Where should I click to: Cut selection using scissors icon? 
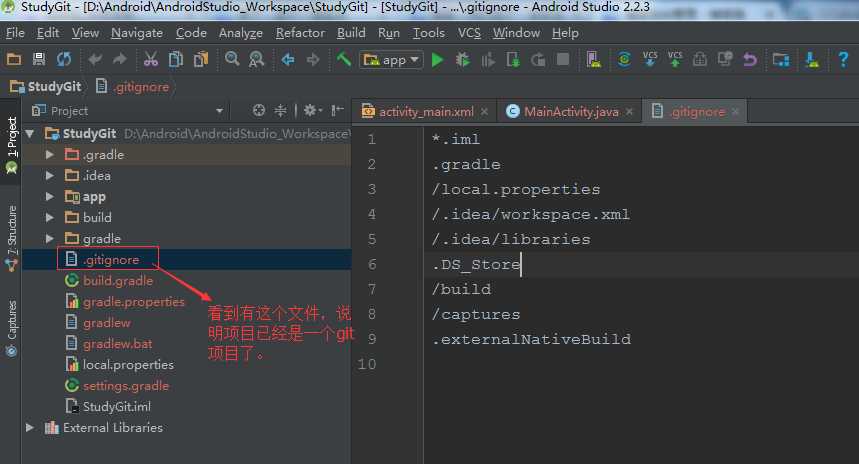tap(151, 59)
